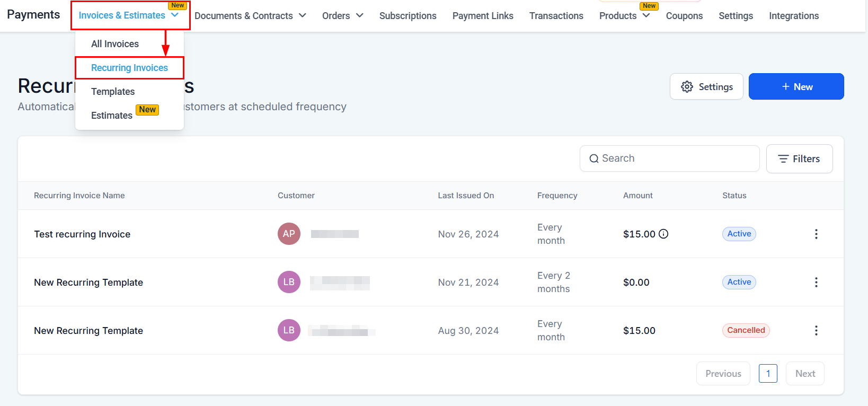
Task: Click Next pagination button
Action: 805,374
